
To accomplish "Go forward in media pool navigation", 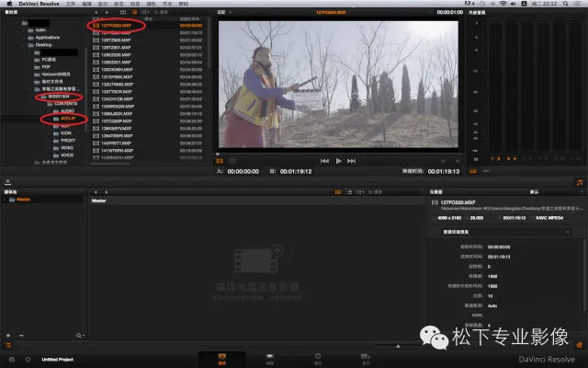I will (107, 192).
